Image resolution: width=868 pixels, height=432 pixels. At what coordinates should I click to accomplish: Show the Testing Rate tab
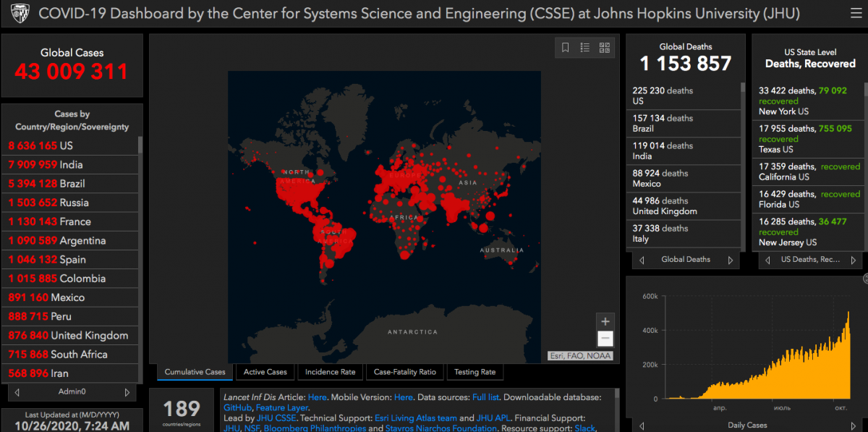click(475, 372)
